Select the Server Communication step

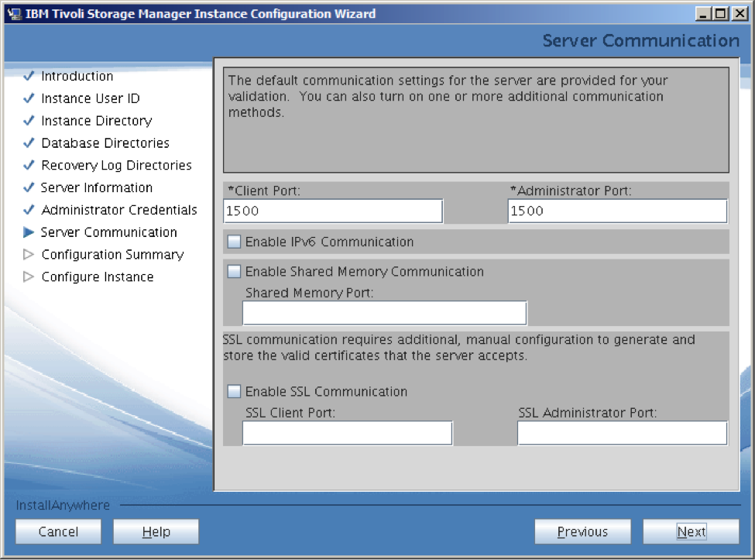[109, 232]
